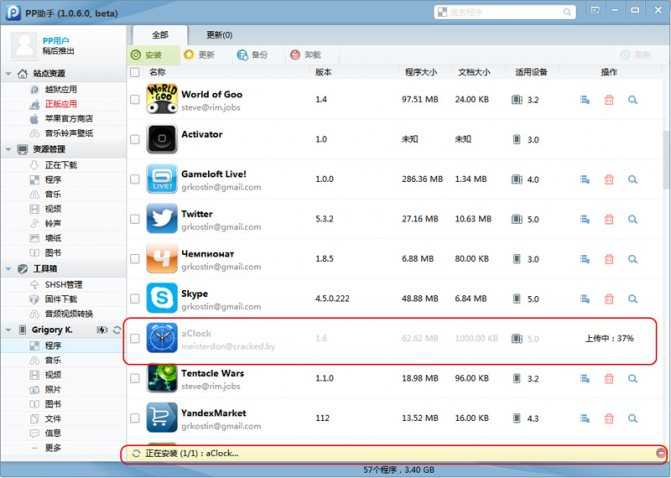Image resolution: width=671 pixels, height=478 pixels.
Task: Search Skype with magnifier icon
Action: click(x=632, y=299)
